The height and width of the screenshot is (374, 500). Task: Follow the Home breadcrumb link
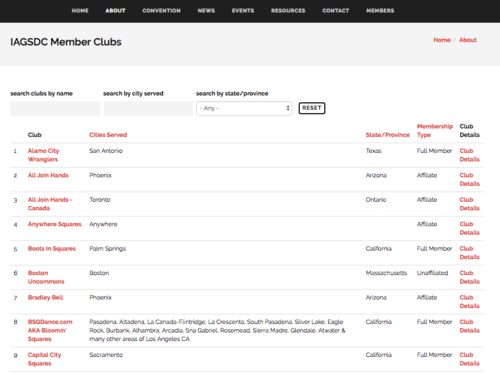[x=442, y=40]
